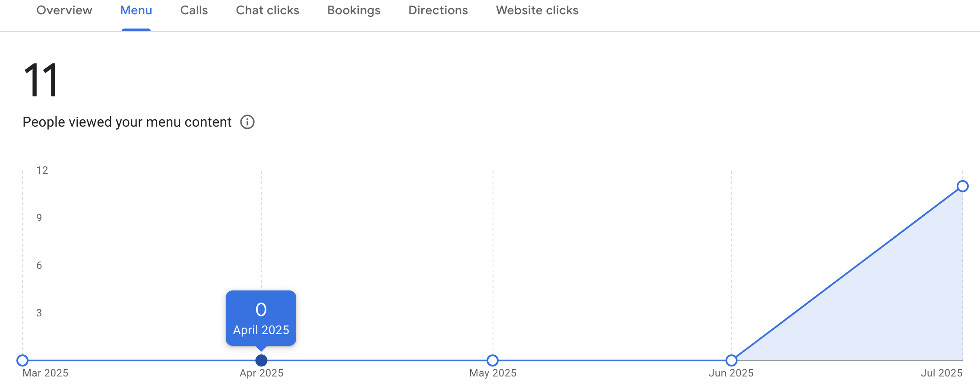Switch to the Directions tab
Viewport: 980px width, 389px height.
pos(438,10)
